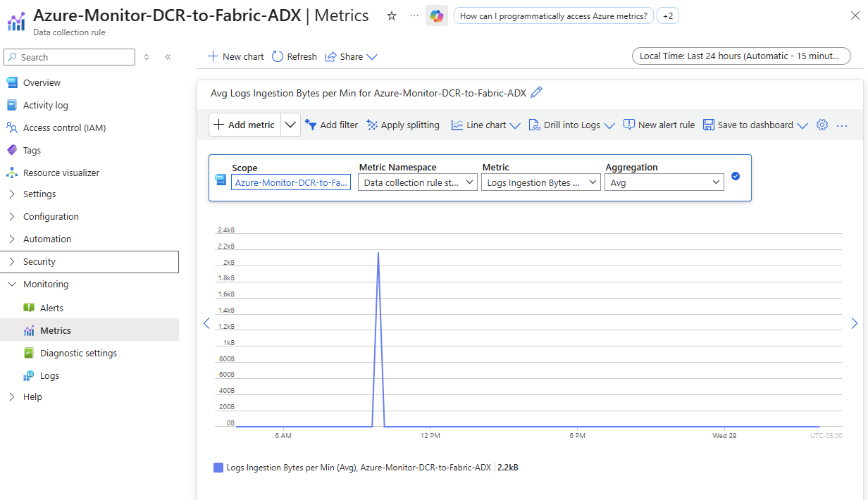Click the New alert rule icon
Viewport: 868px width, 500px height.
coord(629,125)
